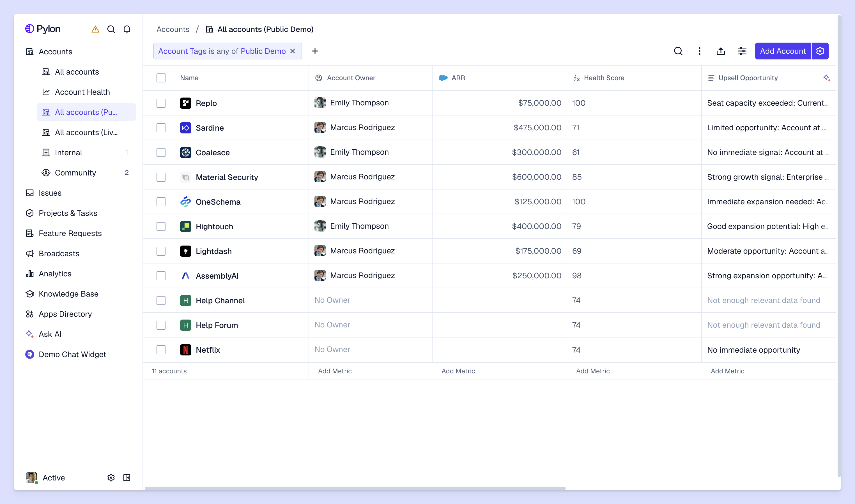855x504 pixels.
Task: Add a filter with the plus button
Action: click(315, 51)
